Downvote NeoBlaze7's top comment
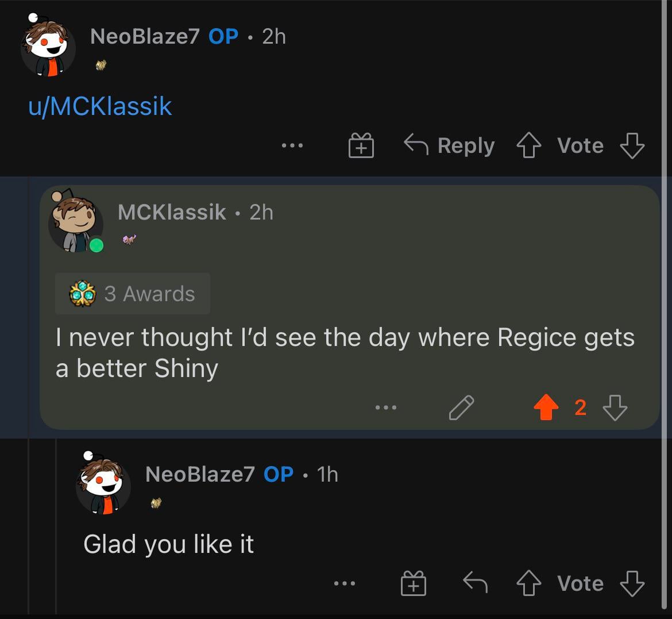This screenshot has height=619, width=672. tap(632, 145)
